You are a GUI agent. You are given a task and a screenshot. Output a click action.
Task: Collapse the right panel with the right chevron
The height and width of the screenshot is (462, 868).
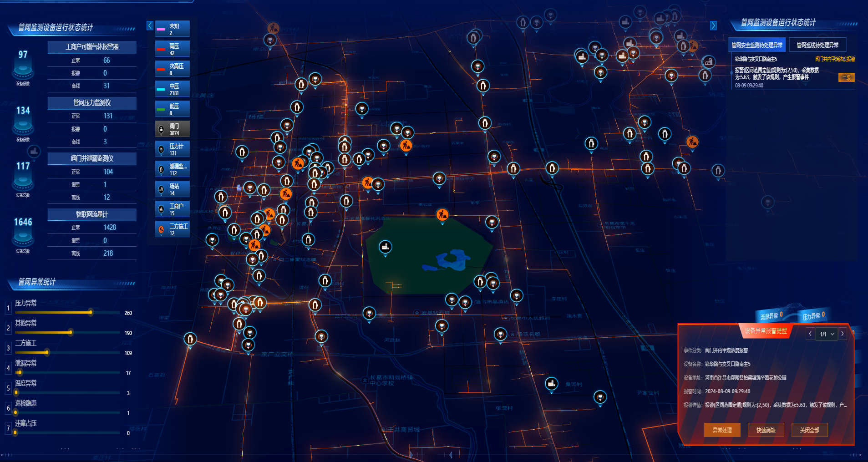click(714, 25)
